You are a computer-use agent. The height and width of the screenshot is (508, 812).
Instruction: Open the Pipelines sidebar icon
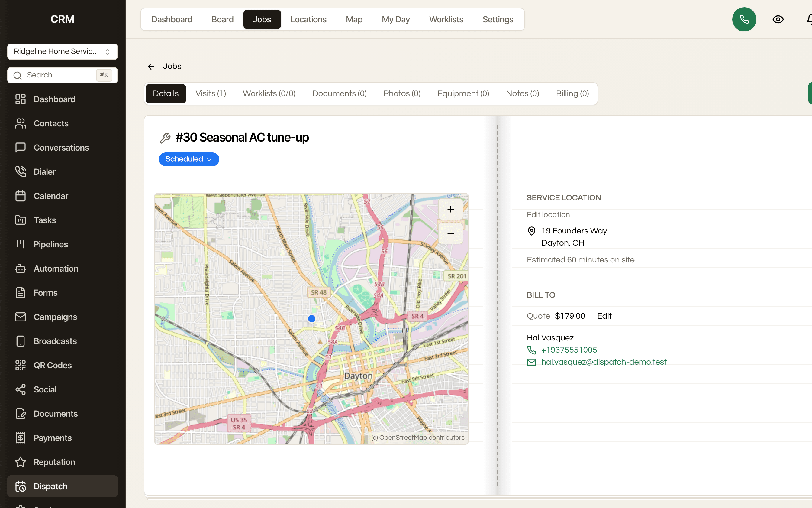pos(21,244)
